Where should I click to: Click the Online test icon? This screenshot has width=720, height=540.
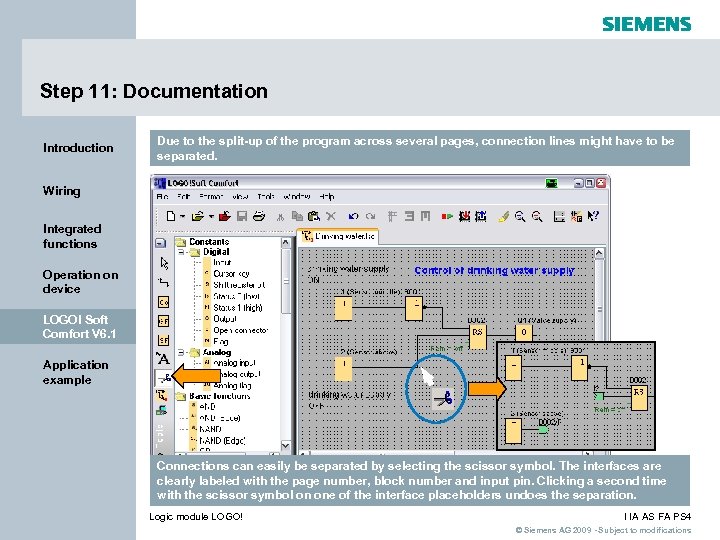tap(161, 410)
